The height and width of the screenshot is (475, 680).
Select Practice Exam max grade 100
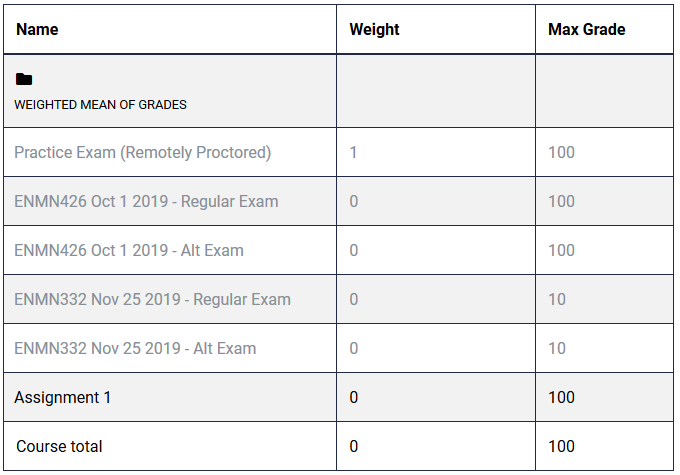point(562,152)
